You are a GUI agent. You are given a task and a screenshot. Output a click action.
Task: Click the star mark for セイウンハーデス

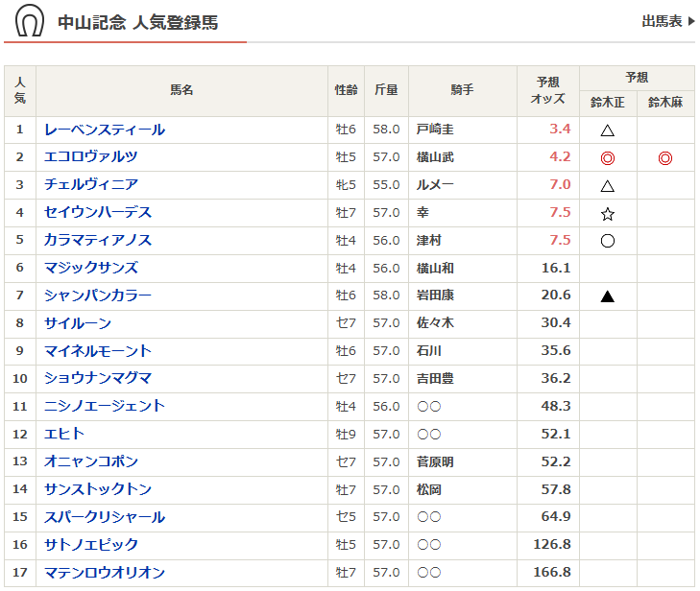click(607, 214)
